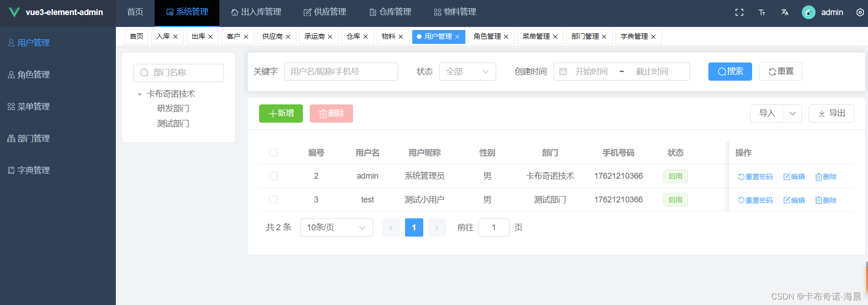868x305 pixels.
Task: Toggle fullscreen mode icon
Action: (739, 12)
